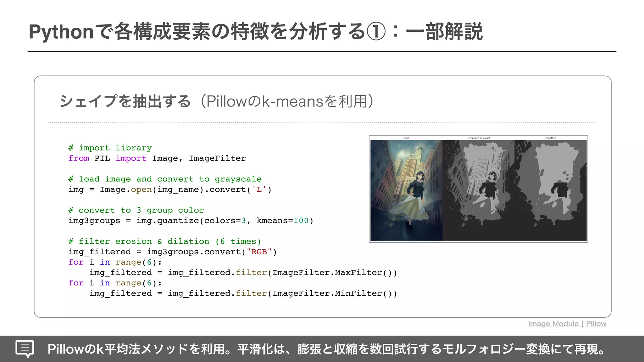Click the img.quantize kmeans=100 code line

[191, 221]
